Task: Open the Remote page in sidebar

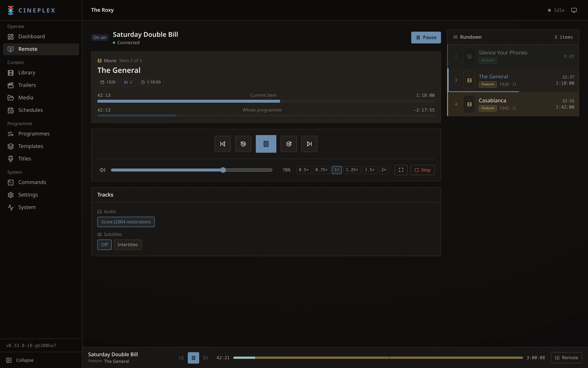Action: pyautogui.click(x=41, y=49)
